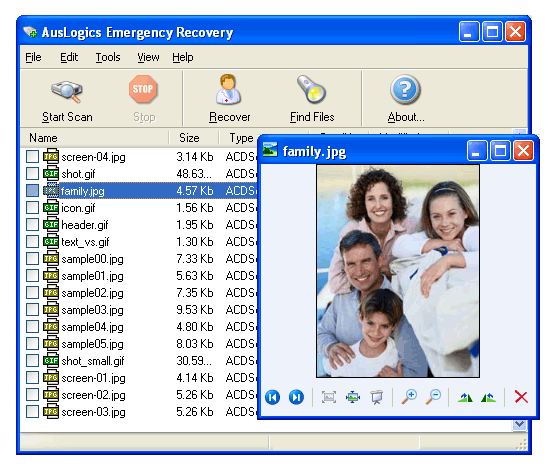Maximize the family.jpg preview window
This screenshot has height=470, width=560.
500,151
